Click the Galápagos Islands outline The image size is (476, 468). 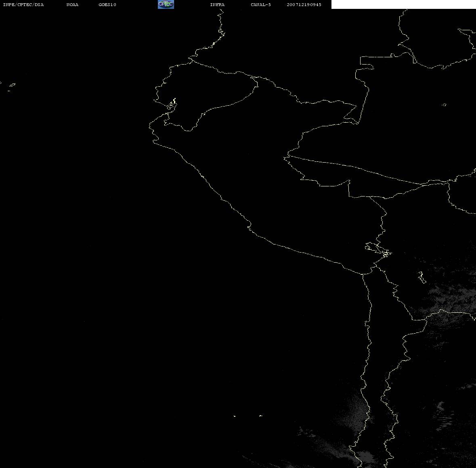coord(11,86)
